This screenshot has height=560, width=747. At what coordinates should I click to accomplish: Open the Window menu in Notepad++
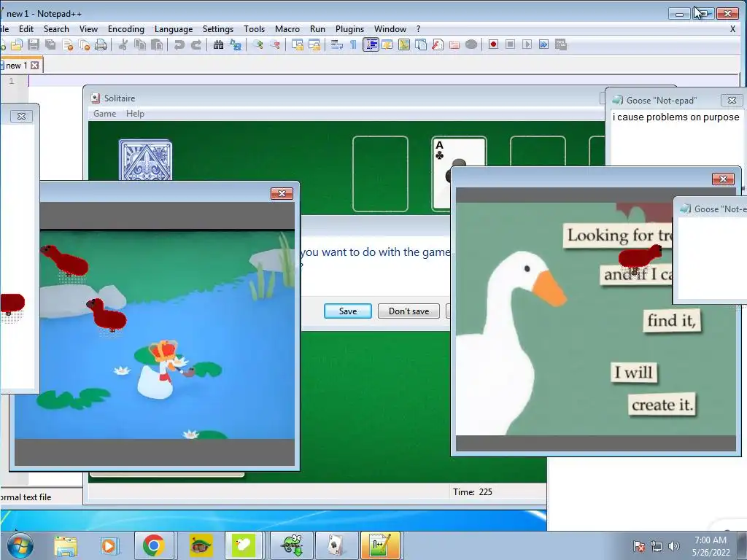click(390, 29)
